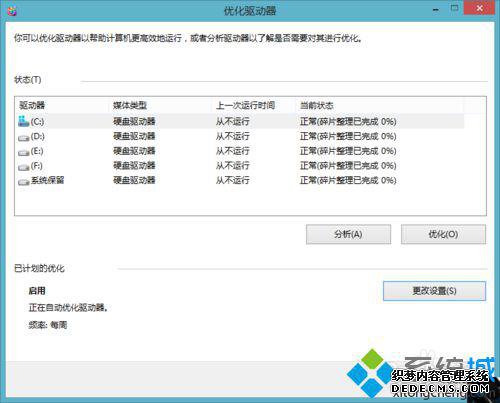The image size is (500, 403).
Task: Click the app icon in the title bar
Action: [12, 11]
